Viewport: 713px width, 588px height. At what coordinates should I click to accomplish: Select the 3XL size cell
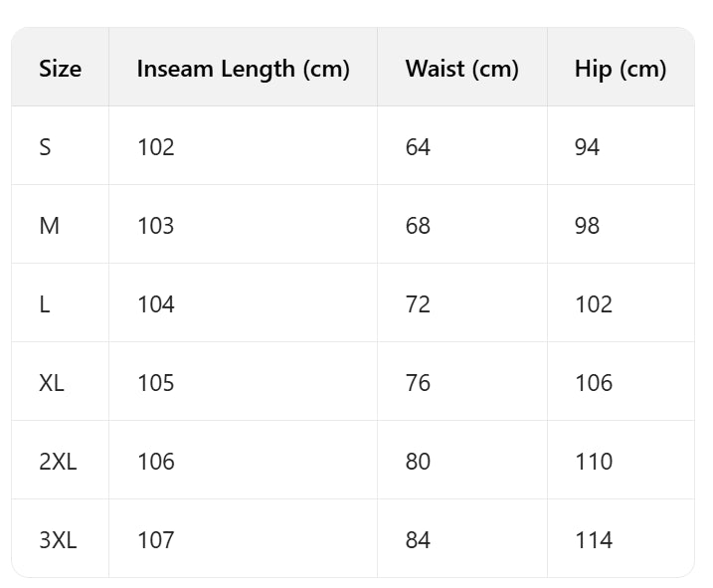(58, 540)
